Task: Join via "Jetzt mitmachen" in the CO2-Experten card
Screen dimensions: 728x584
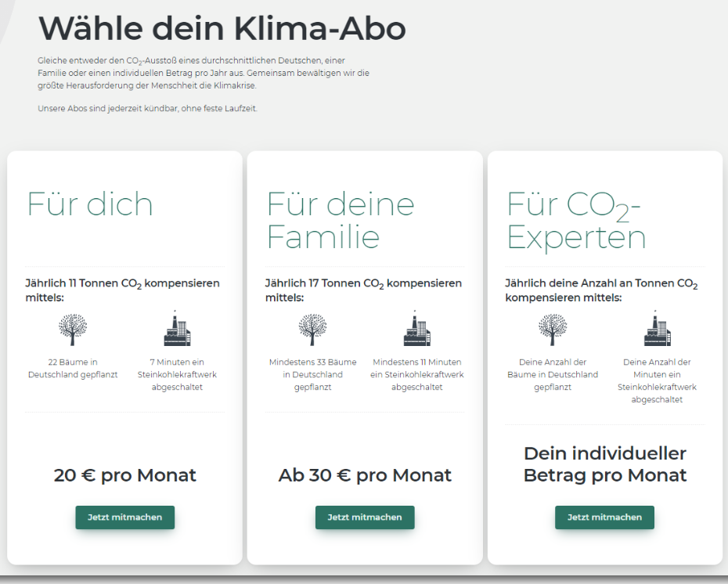Action: pos(604,517)
